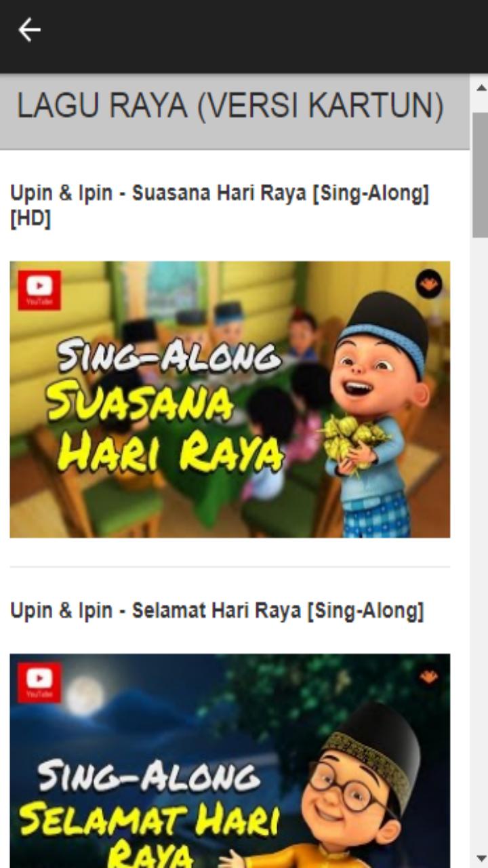Click YouTube logo on Suasana Hari Raya thumbnail
The width and height of the screenshot is (488, 868).
39,290
